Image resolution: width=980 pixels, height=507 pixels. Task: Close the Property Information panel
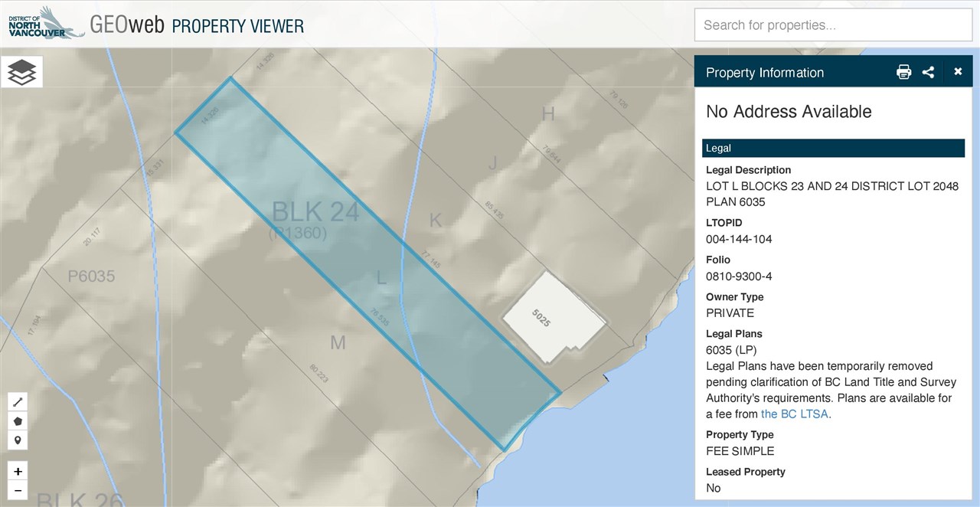(x=958, y=72)
